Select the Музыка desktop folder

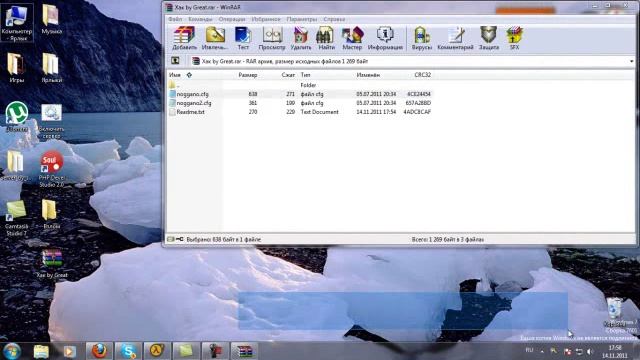(x=51, y=19)
